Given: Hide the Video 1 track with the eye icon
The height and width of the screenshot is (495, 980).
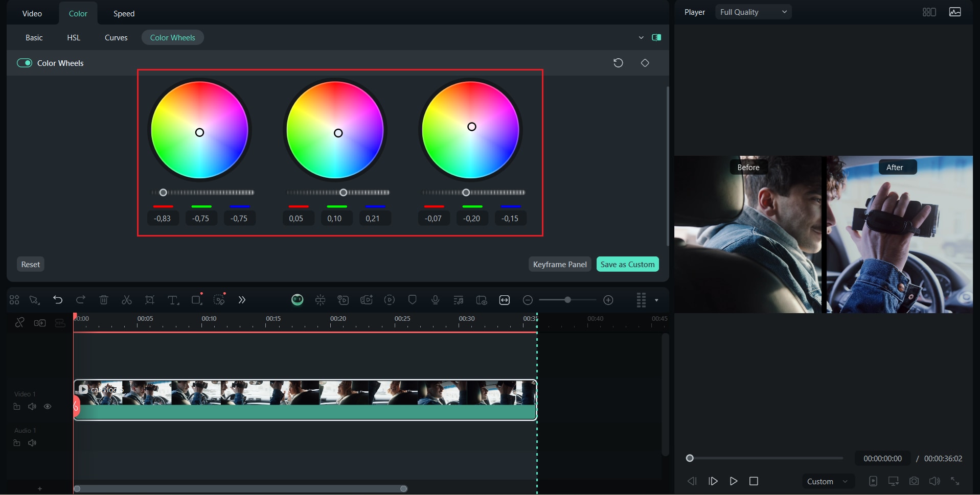Looking at the screenshot, I should point(48,406).
